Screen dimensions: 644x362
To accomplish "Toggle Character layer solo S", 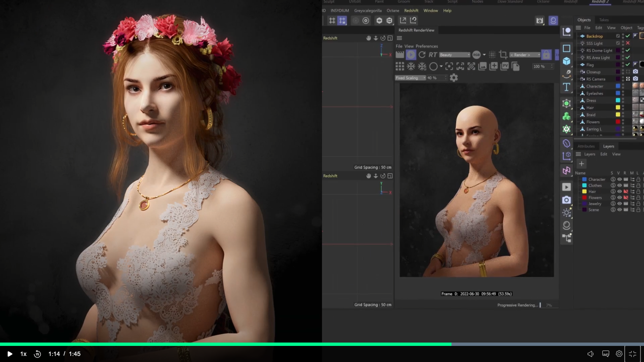I will point(613,179).
